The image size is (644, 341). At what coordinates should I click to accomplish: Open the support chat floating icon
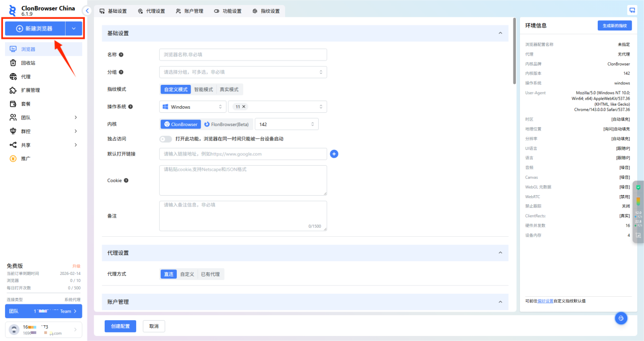coord(621,318)
